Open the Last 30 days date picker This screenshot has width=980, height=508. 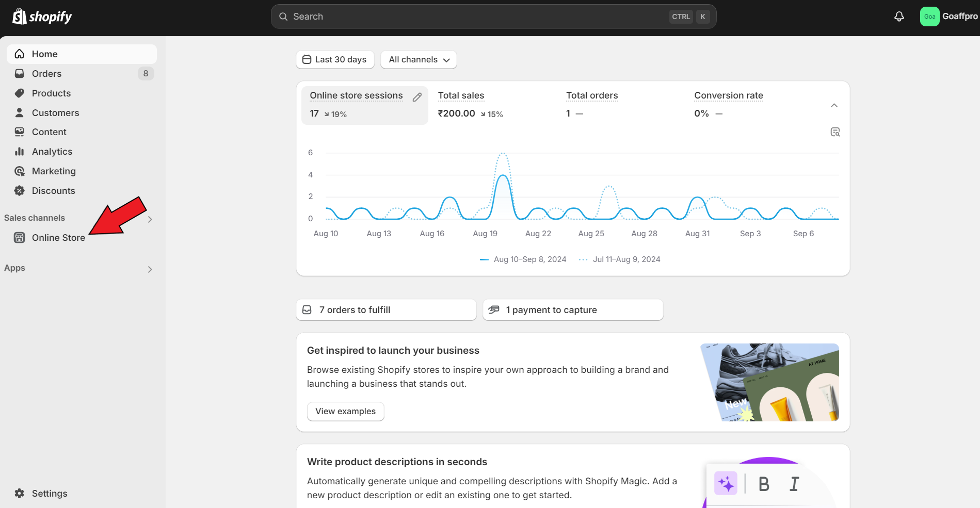point(335,60)
